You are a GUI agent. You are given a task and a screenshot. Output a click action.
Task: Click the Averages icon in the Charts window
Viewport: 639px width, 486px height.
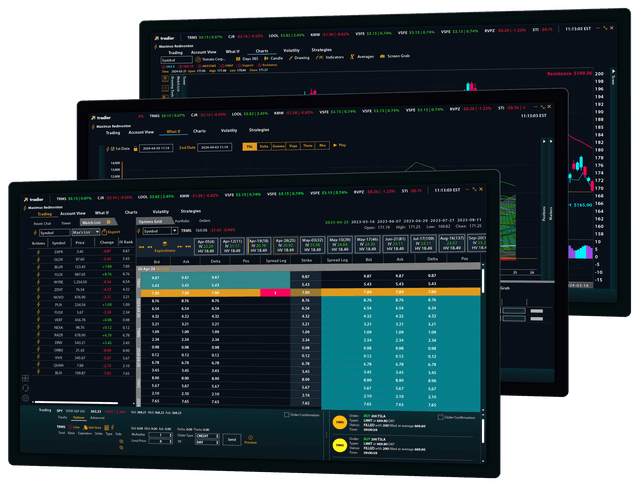click(352, 57)
